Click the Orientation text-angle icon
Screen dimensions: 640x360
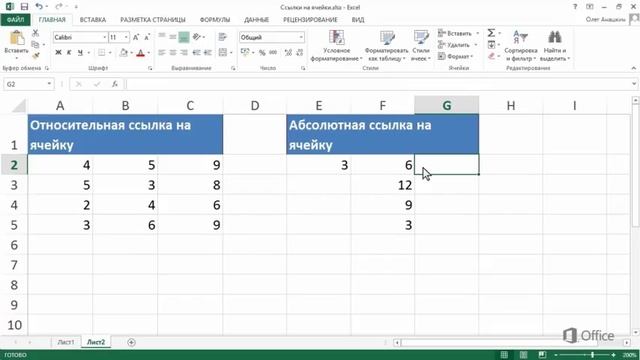pyautogui.click(x=197, y=37)
